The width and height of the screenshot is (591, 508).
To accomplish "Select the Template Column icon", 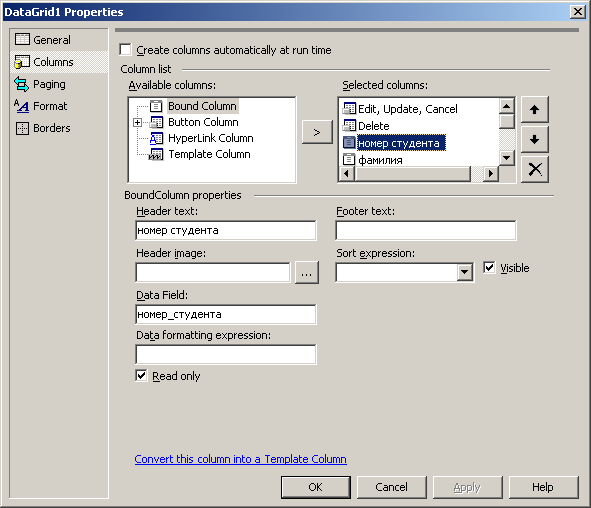I will [156, 154].
